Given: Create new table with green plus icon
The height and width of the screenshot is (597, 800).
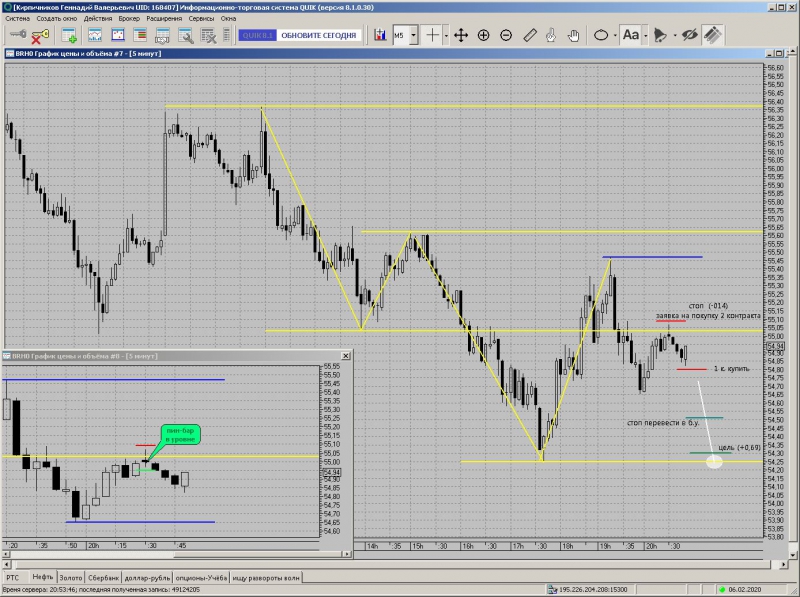Looking at the screenshot, I should click(69, 35).
